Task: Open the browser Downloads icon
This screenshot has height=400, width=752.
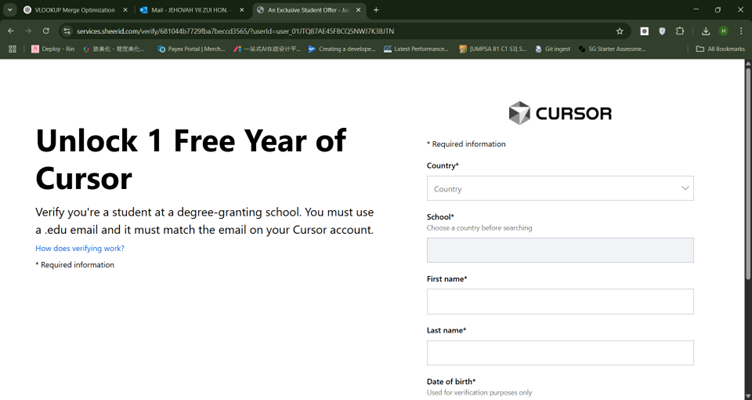Action: [705, 31]
